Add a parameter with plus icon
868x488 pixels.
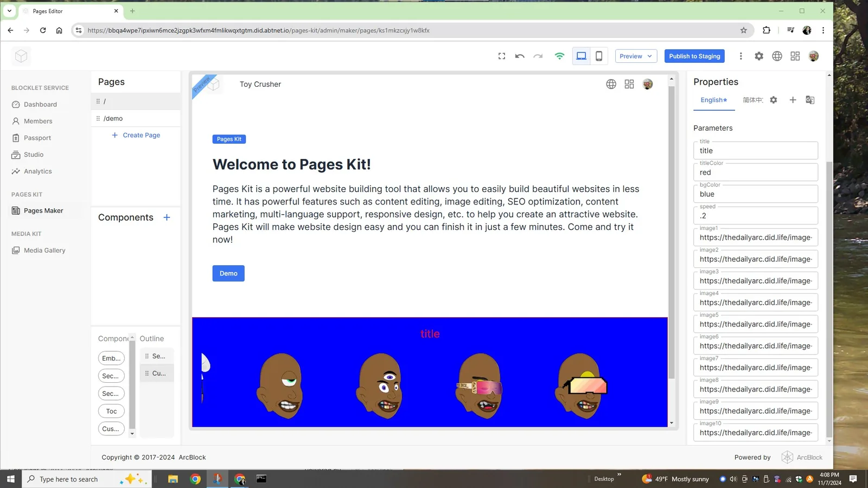point(793,100)
